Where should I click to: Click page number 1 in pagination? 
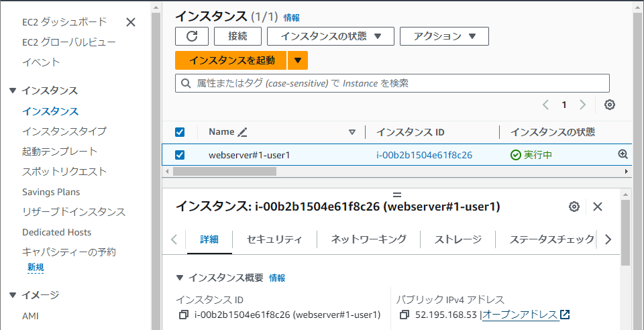coord(564,105)
